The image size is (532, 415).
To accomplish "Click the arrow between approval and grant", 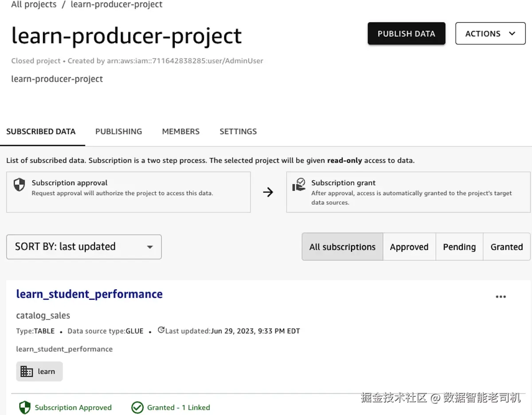I will click(268, 192).
